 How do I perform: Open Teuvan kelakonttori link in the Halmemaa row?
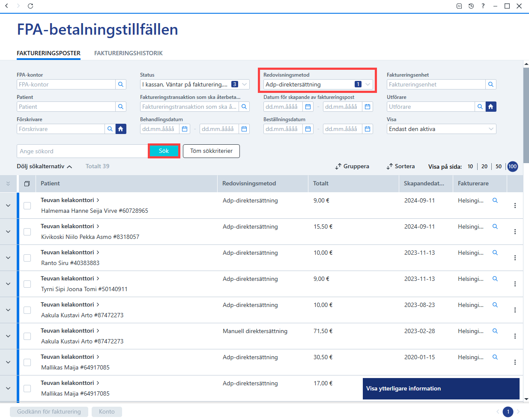pyautogui.click(x=70, y=200)
